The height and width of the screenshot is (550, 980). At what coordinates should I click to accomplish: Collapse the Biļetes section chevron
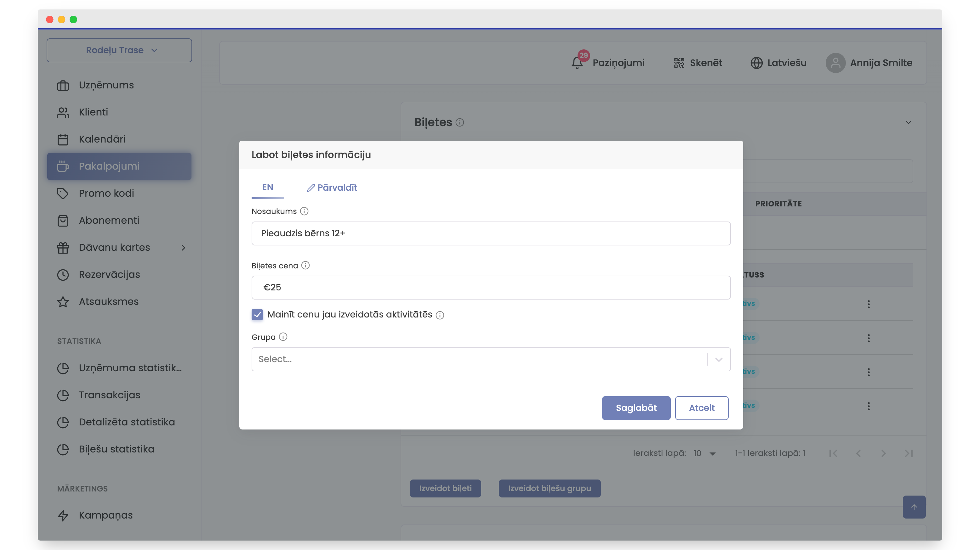tap(908, 122)
